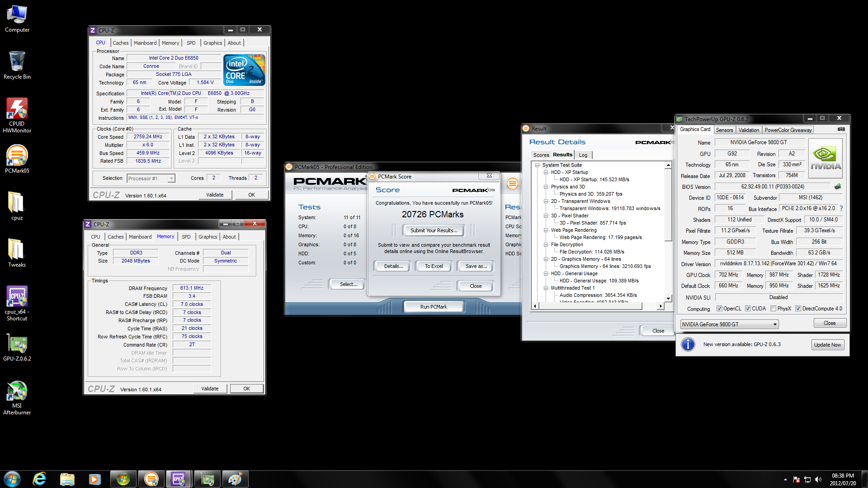The width and height of the screenshot is (868, 488).
Task: Open the Scores tab in Result Details
Action: tap(541, 155)
